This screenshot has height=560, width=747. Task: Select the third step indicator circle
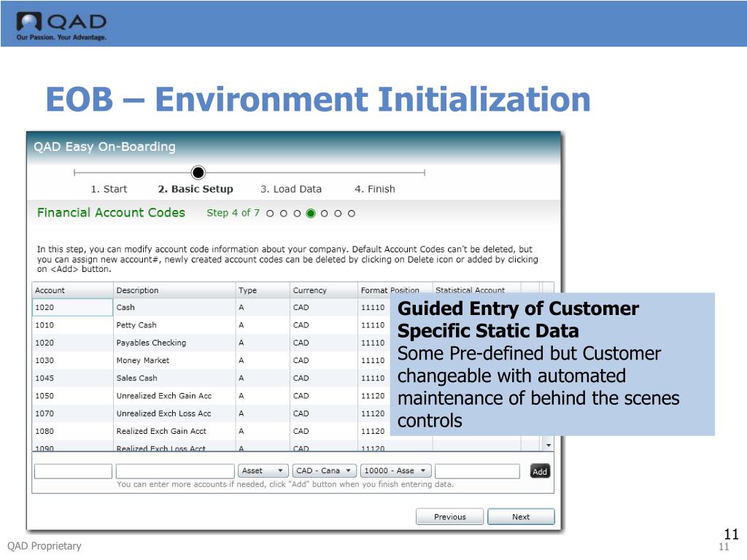tap(297, 214)
